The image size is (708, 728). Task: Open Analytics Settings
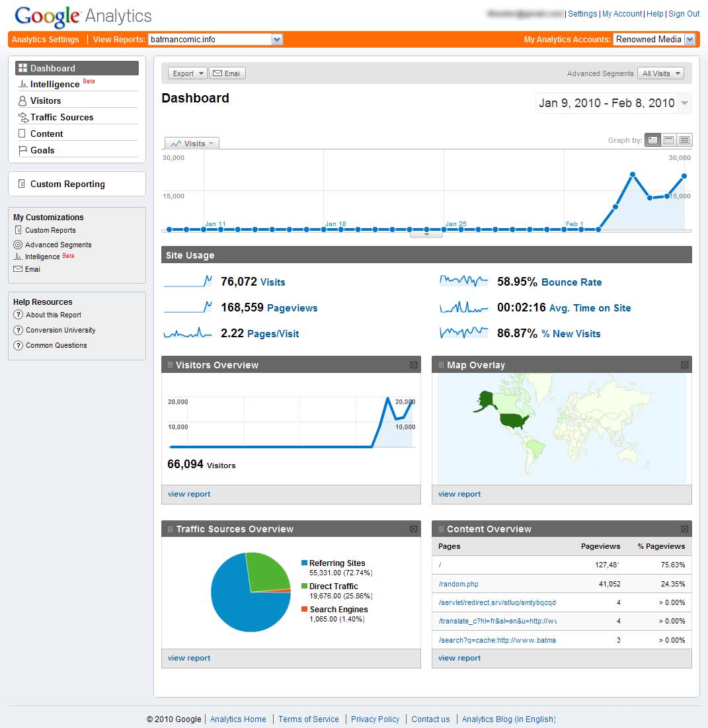pos(45,40)
